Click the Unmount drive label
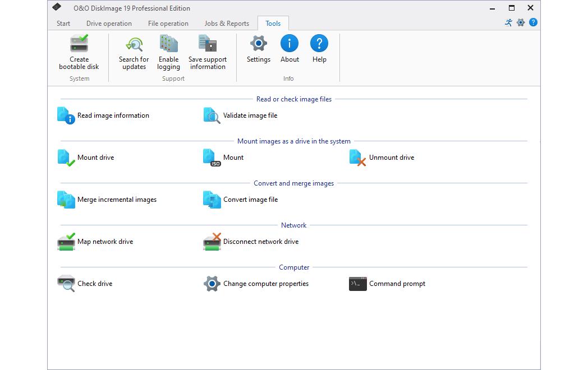 (x=392, y=158)
